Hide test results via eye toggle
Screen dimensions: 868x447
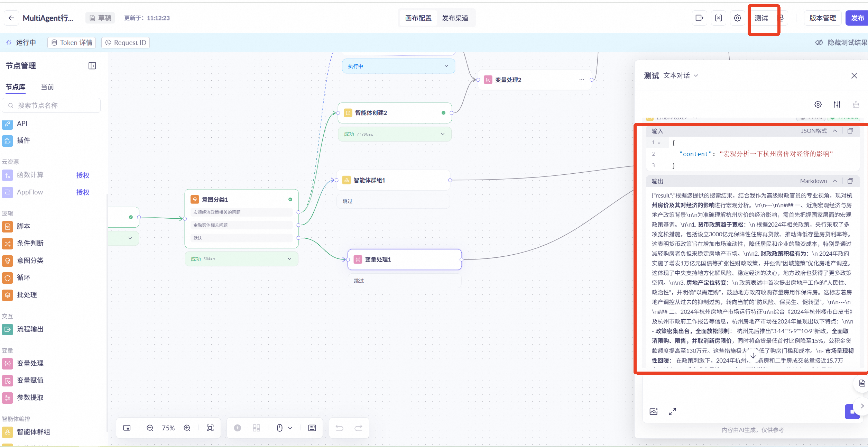pyautogui.click(x=819, y=43)
